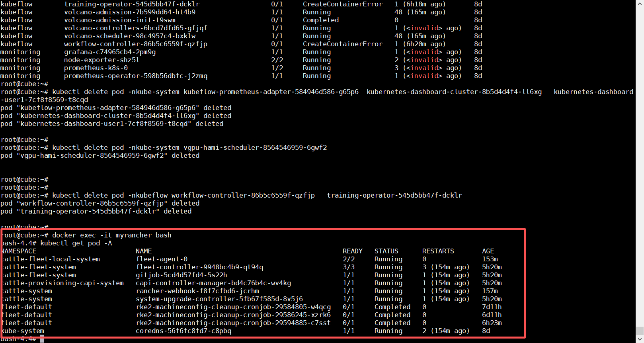Select pod rke2-machineconfig-cleanup-cronjob-29584805-w4qcg
The image size is (644, 343).
(233, 307)
